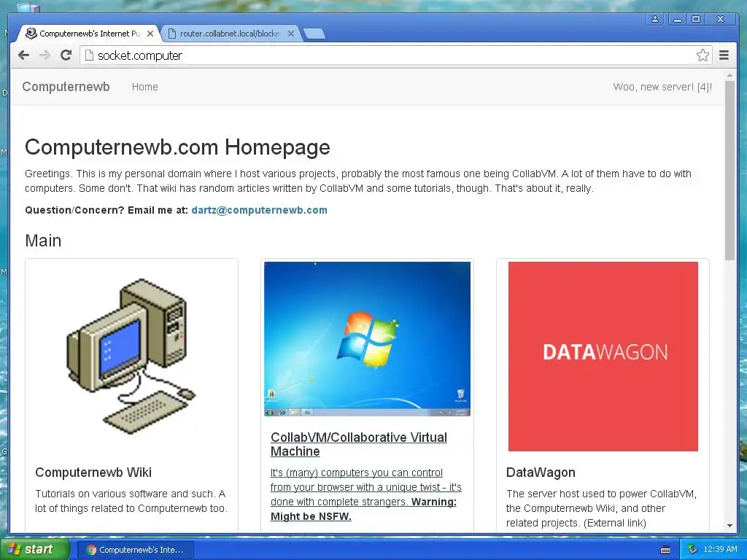
Task: Click the retro computer wiki image
Action: point(131,356)
